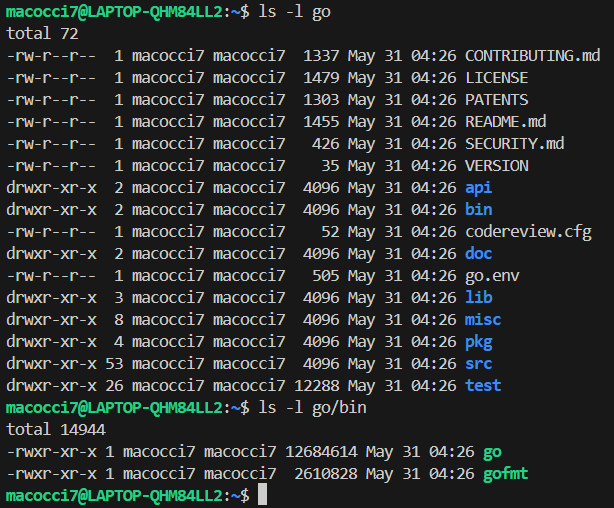The height and width of the screenshot is (508, 614).
Task: Click the PATENTS filename
Action: pos(497,99)
